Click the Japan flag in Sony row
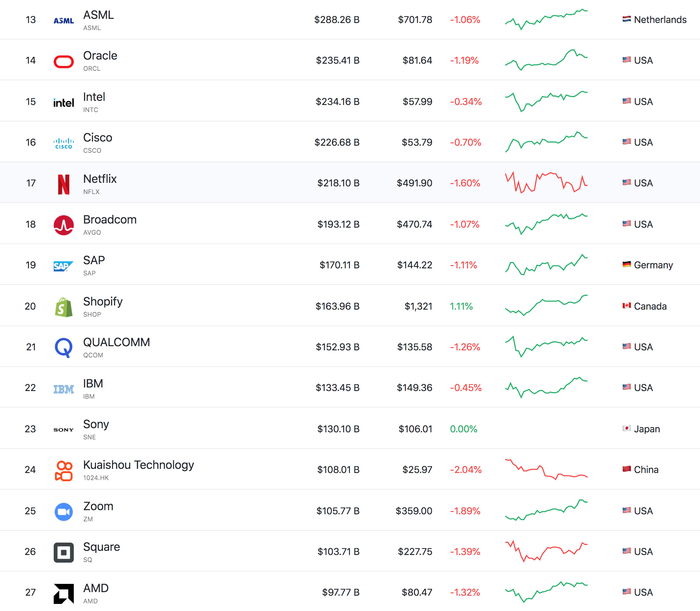Screen dimensions: 700x611 (627, 428)
